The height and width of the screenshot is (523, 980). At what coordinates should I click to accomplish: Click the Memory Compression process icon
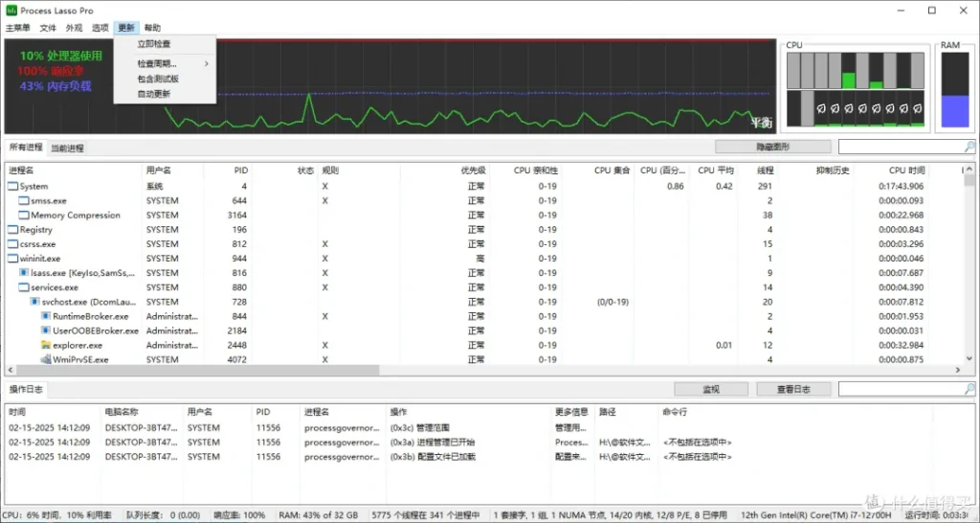[24, 216]
